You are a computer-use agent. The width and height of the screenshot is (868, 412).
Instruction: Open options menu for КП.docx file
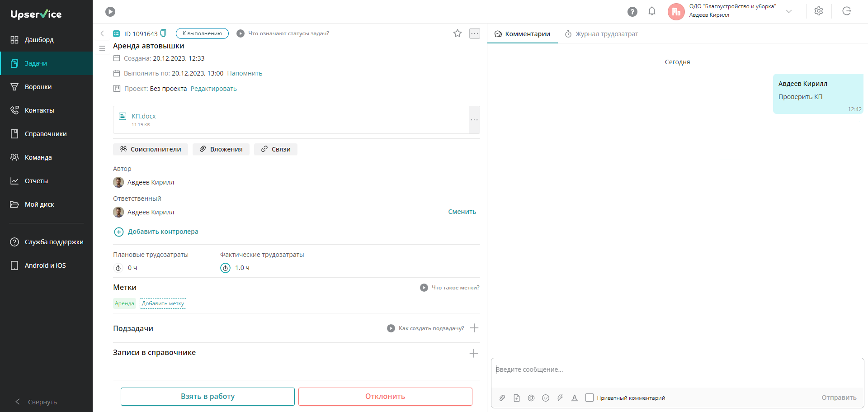tap(474, 120)
